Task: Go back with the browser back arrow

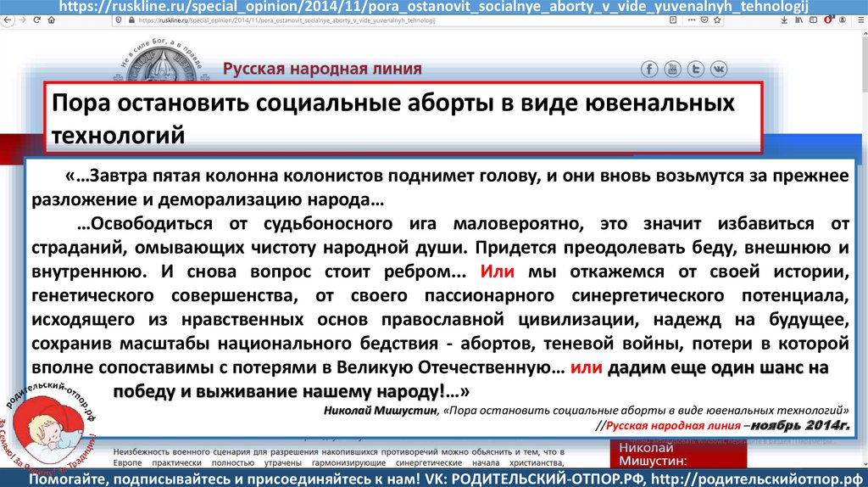Action: pyautogui.click(x=8, y=20)
